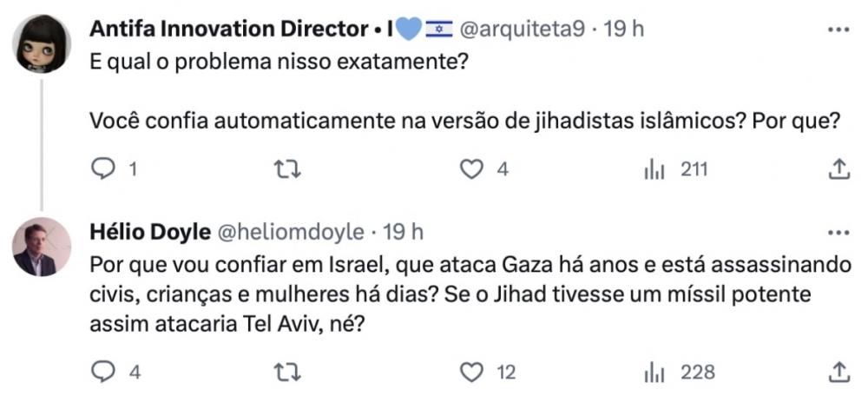Retweet Hélio Doyle's post
This screenshot has height=396, width=868.
[x=287, y=373]
